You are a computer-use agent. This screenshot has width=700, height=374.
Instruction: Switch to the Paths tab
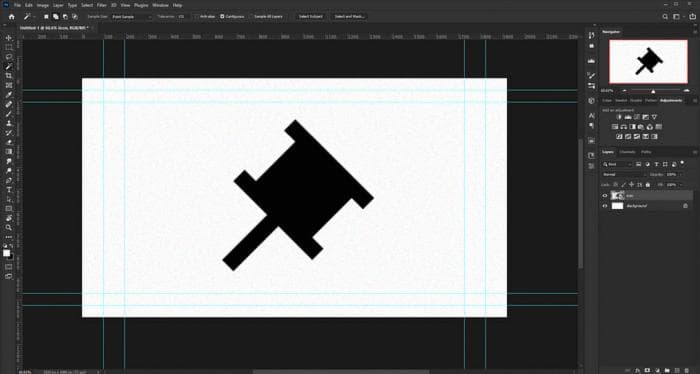646,152
